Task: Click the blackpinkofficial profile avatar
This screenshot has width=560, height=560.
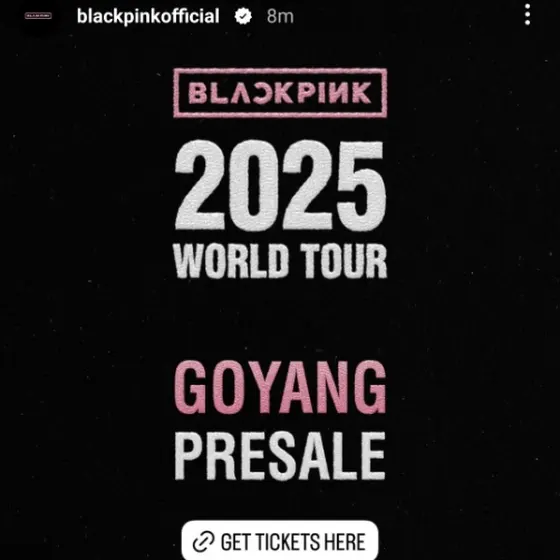Action: coord(38,16)
